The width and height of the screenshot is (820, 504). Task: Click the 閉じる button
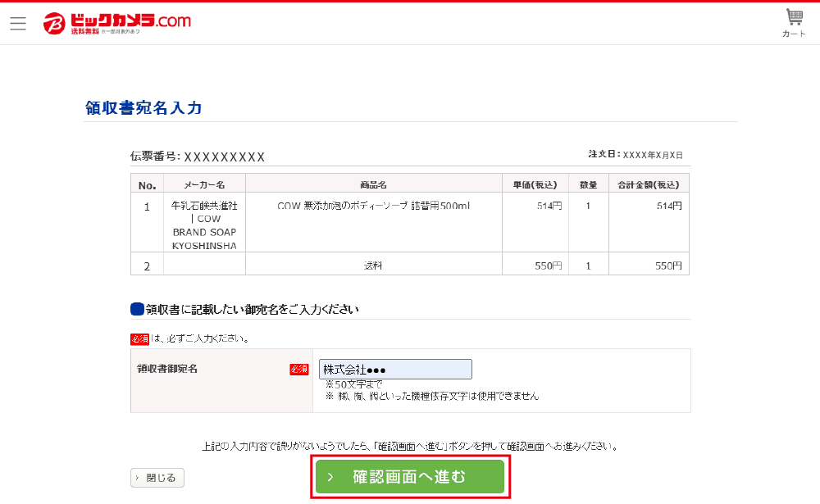(x=157, y=477)
